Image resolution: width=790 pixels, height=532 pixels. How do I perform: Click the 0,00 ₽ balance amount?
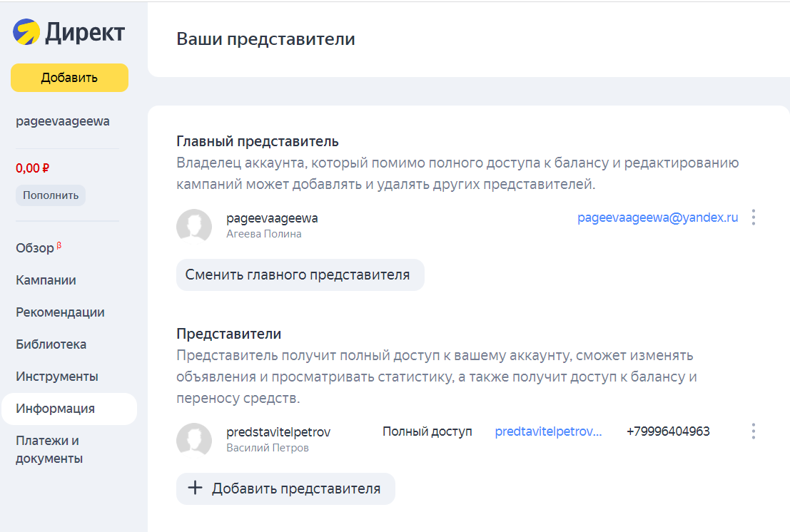pyautogui.click(x=32, y=168)
